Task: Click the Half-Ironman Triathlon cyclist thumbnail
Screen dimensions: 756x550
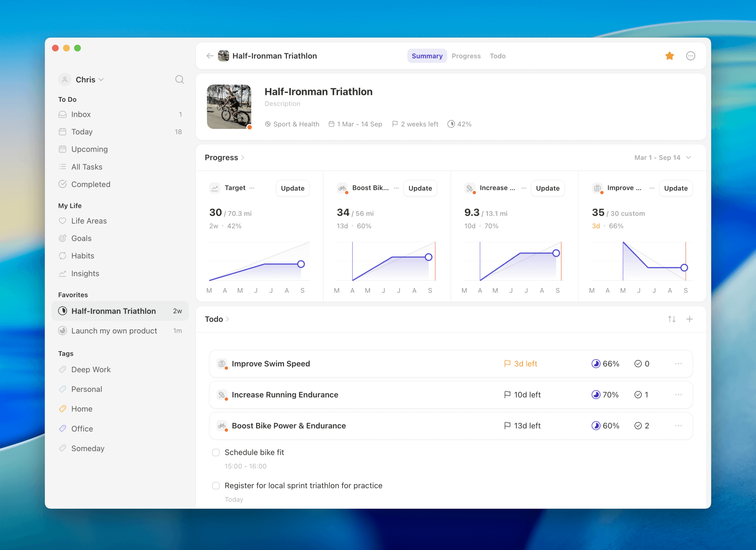Action: (x=229, y=107)
